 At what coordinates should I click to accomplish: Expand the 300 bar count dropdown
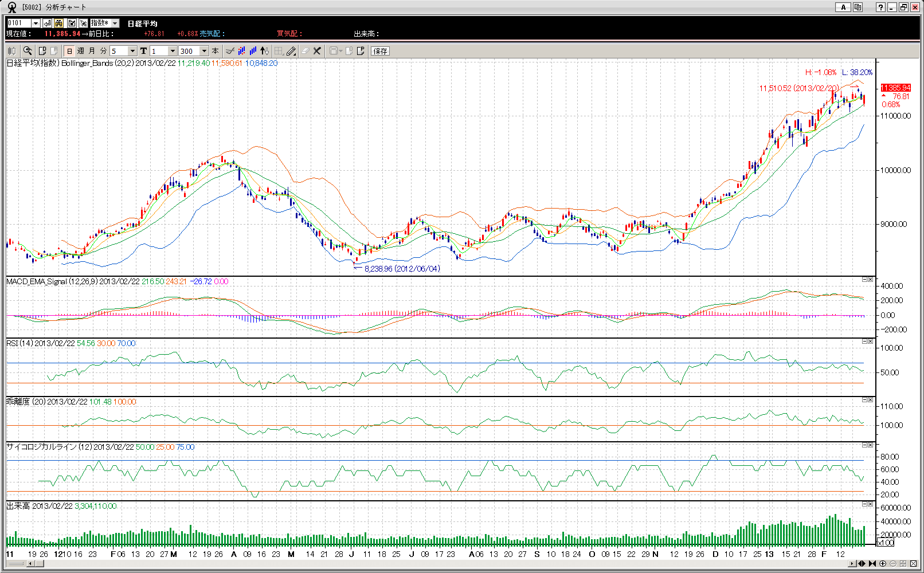(204, 51)
